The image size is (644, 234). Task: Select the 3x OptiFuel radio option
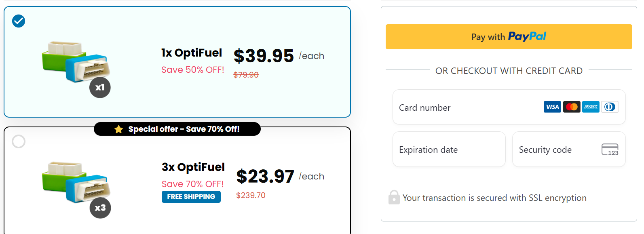(x=19, y=141)
